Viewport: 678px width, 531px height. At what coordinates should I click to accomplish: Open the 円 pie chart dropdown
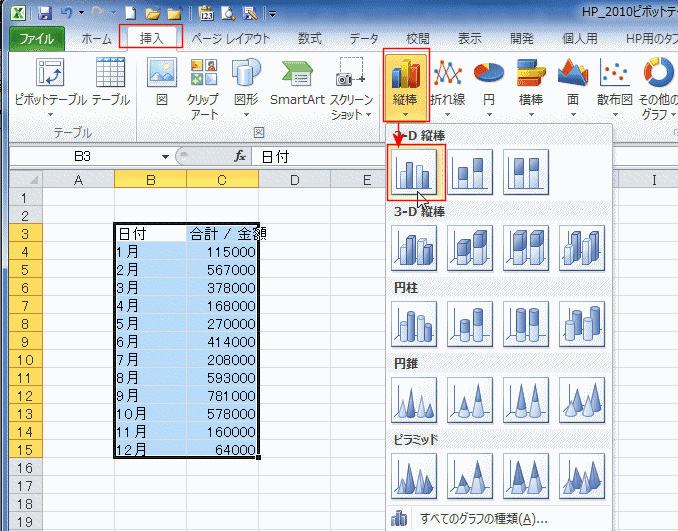[x=488, y=86]
